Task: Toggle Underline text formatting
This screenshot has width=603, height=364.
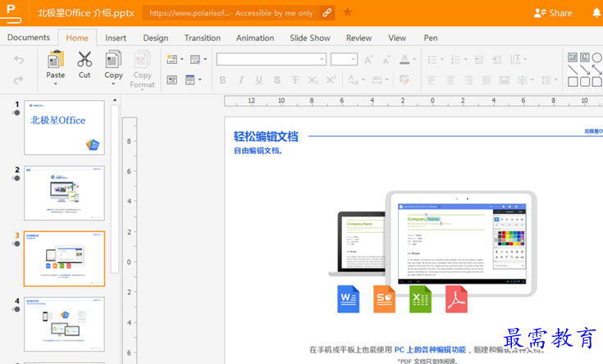Action: pyautogui.click(x=259, y=80)
